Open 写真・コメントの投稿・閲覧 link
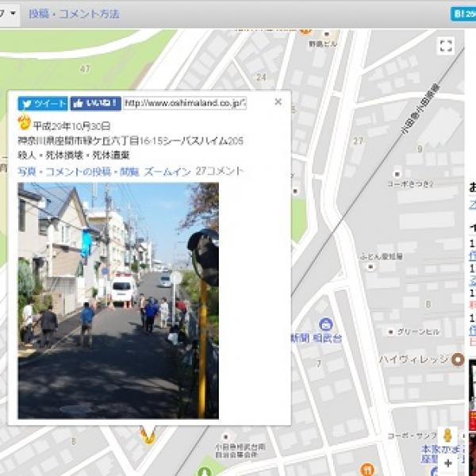This screenshot has height=476, width=476. [x=79, y=172]
